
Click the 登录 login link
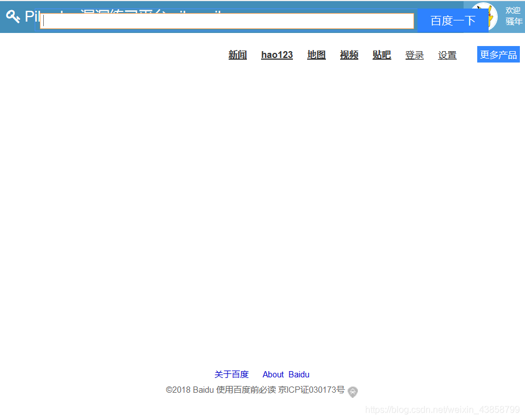click(415, 55)
